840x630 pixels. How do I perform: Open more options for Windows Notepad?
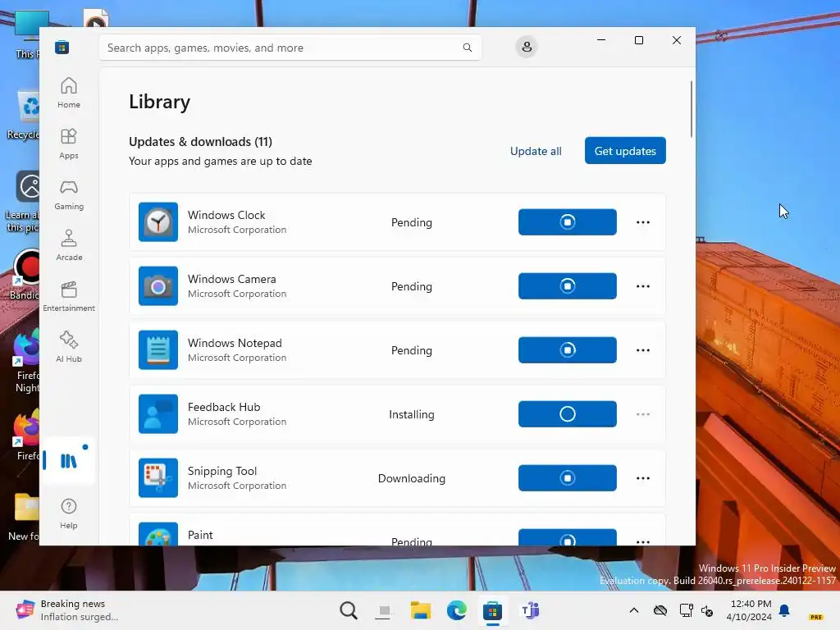643,350
